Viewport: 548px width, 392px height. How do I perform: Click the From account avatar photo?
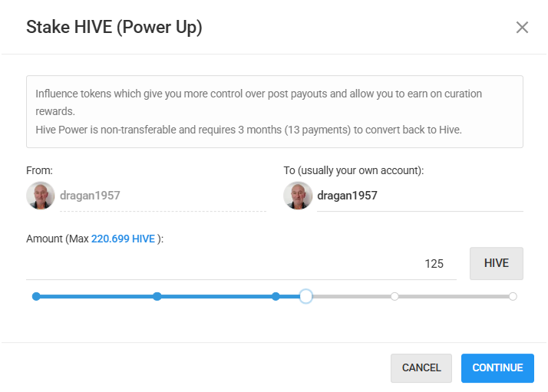[x=41, y=196]
